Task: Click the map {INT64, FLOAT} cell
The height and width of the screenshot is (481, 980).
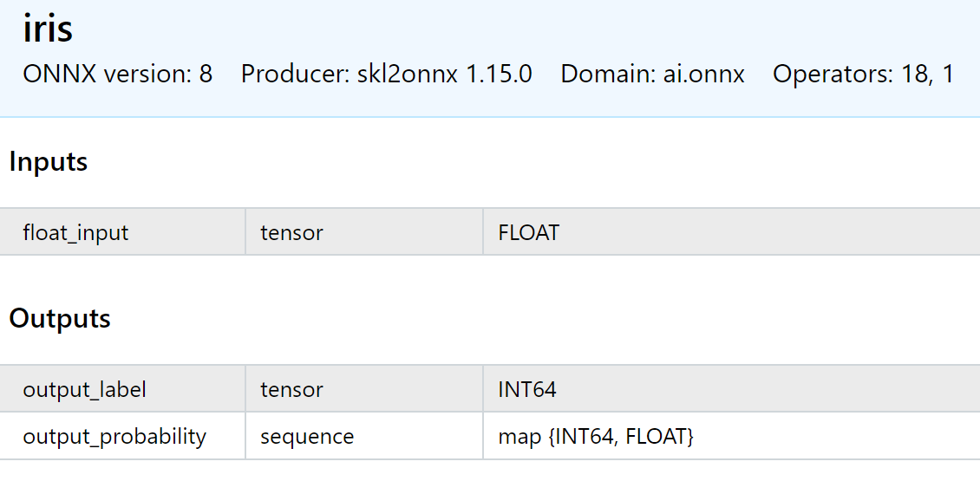Action: tap(732, 436)
